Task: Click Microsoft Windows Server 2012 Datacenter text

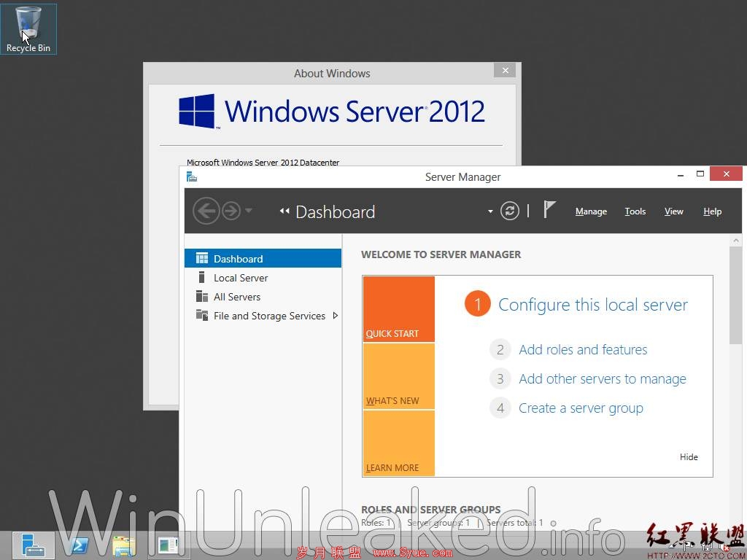Action: click(263, 163)
